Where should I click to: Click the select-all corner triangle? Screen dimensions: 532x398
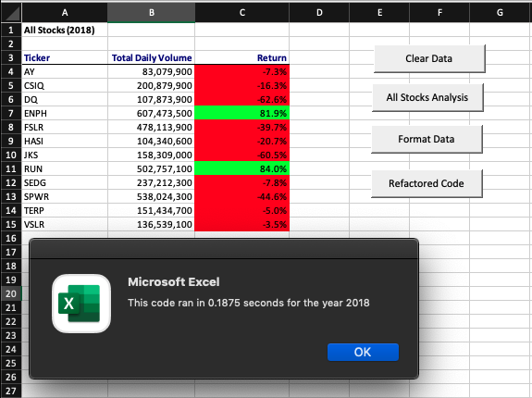11,13
